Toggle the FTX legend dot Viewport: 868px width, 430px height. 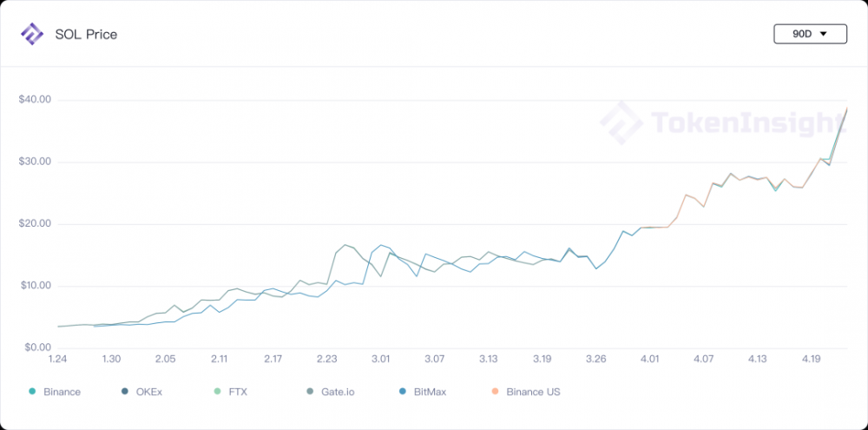[218, 392]
